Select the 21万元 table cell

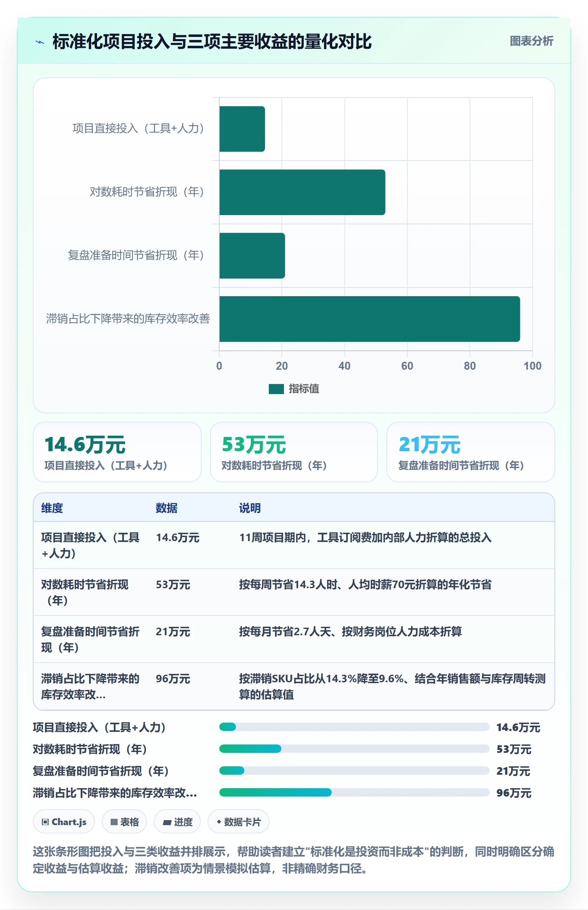pyautogui.click(x=173, y=632)
